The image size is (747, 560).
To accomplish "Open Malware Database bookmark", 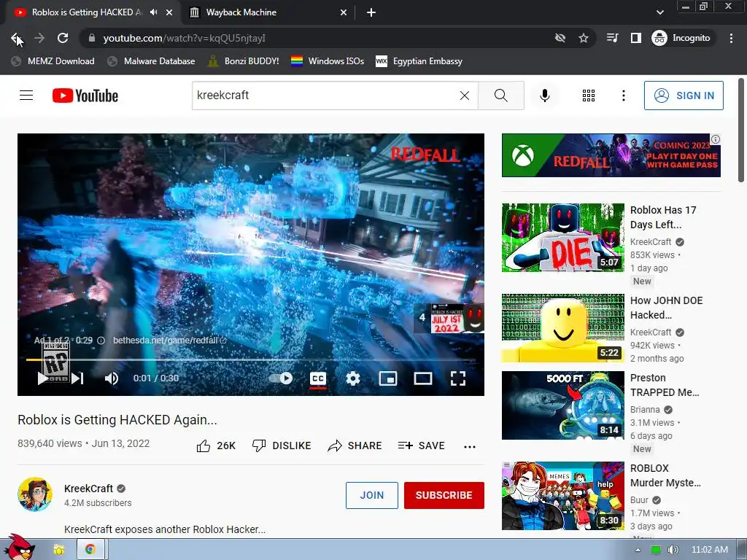I will (152, 61).
